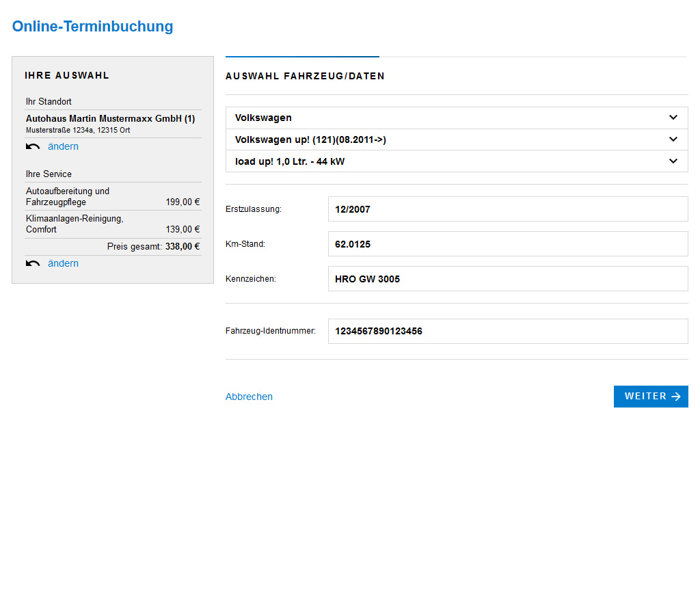700x614 pixels.
Task: Click the Preis gesamt total amount
Action: (182, 247)
